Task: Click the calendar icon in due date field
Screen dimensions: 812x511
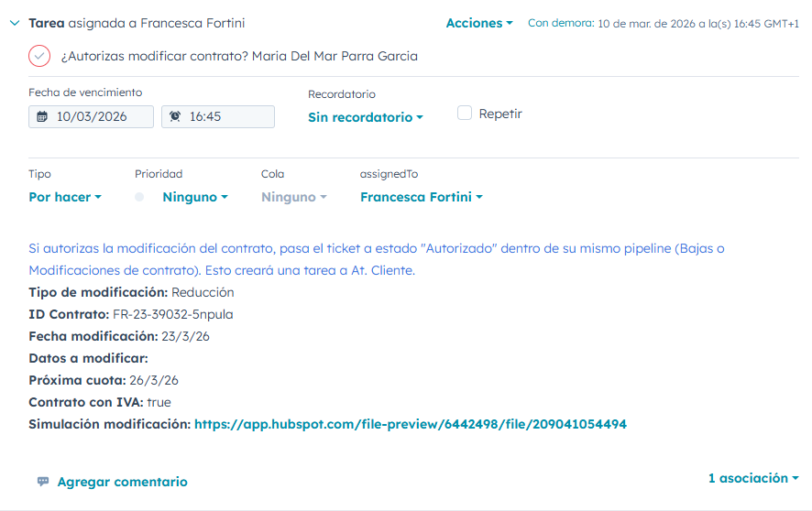Action: point(42,117)
